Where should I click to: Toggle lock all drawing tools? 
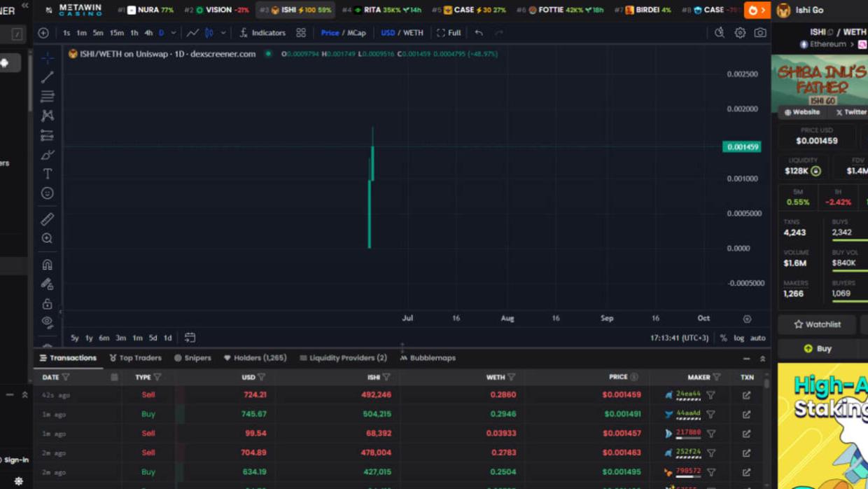click(47, 303)
